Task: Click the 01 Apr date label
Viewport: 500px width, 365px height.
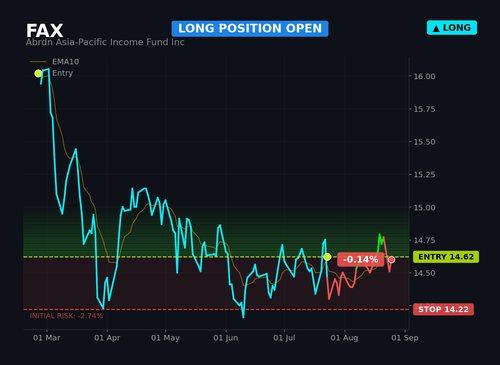Action: pos(107,338)
